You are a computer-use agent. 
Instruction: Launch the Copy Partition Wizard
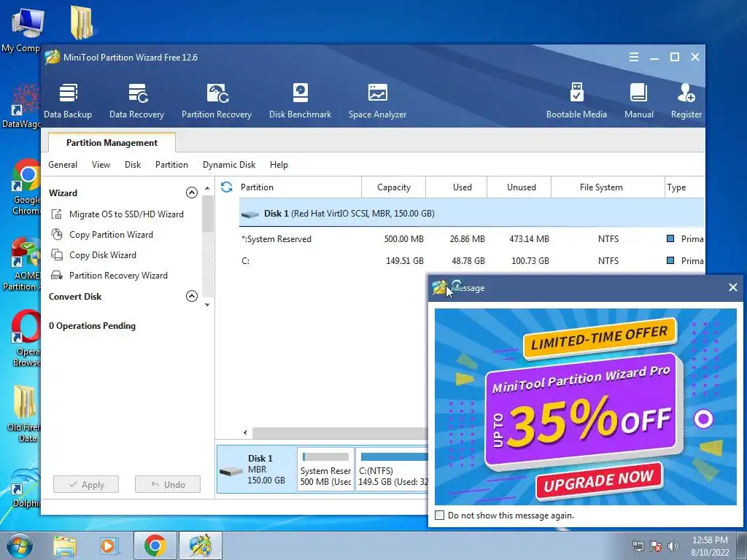[102, 235]
